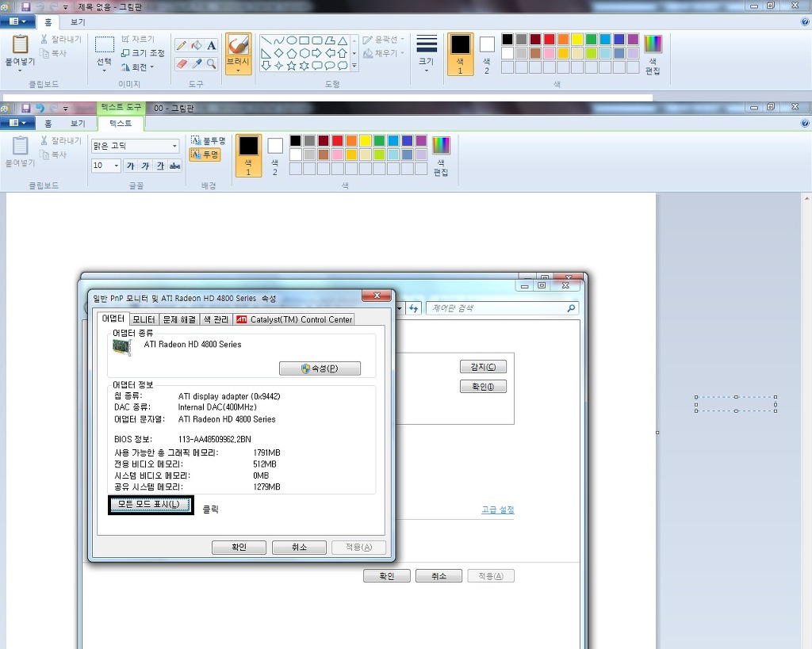Open file menu button in 제목 없음 window
The image size is (812, 649).
tap(17, 21)
